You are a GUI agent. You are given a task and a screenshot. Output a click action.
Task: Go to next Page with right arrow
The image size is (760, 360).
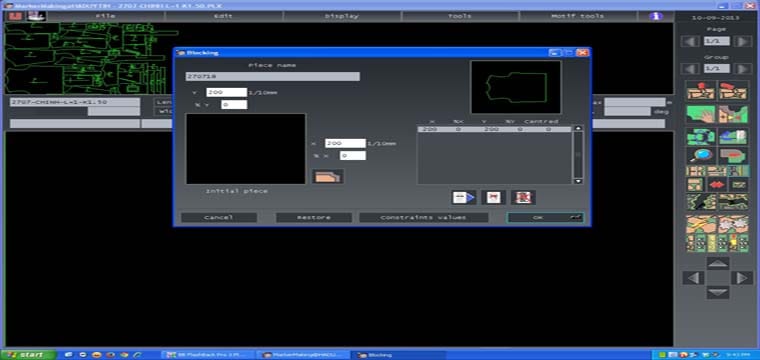tap(742, 41)
